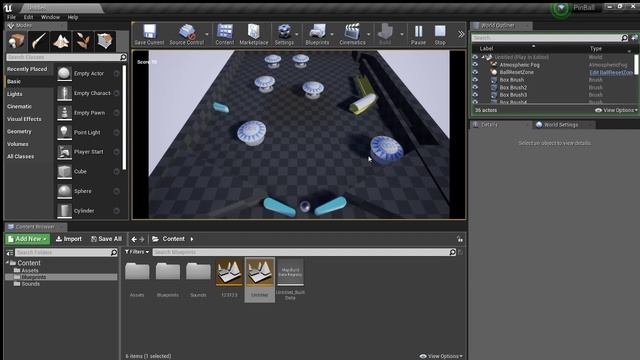Pause the running game simulation
This screenshot has height=360, width=640.
click(x=418, y=34)
